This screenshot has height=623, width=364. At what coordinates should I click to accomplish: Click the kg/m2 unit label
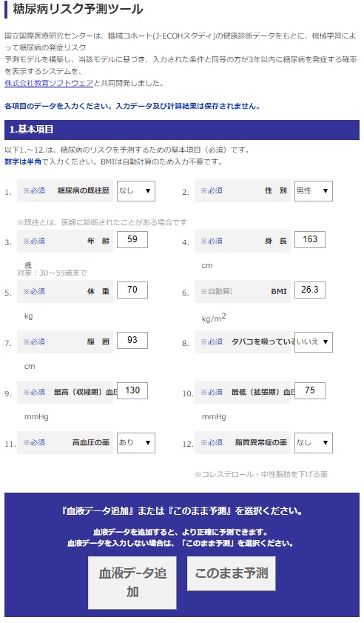pos(214,318)
